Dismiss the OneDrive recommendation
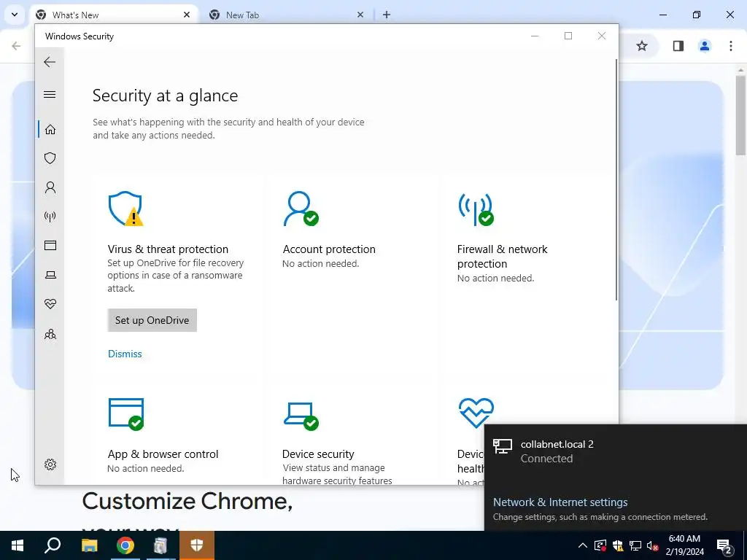This screenshot has height=560, width=747. tap(125, 354)
